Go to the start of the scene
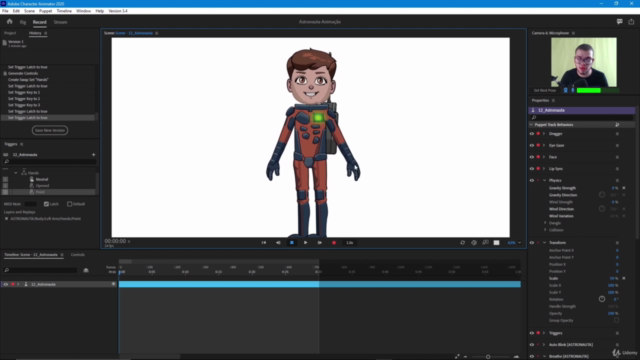This screenshot has height=360, width=640. [264, 242]
